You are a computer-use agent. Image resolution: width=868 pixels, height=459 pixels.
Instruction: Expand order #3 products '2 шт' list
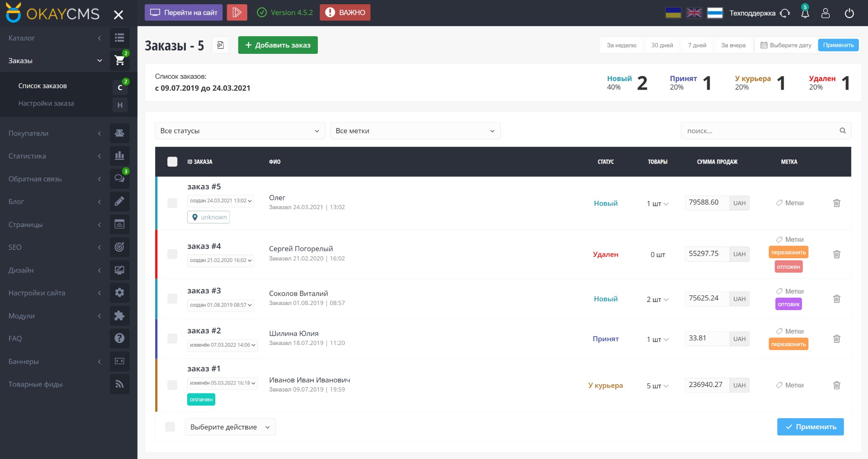[x=658, y=299]
